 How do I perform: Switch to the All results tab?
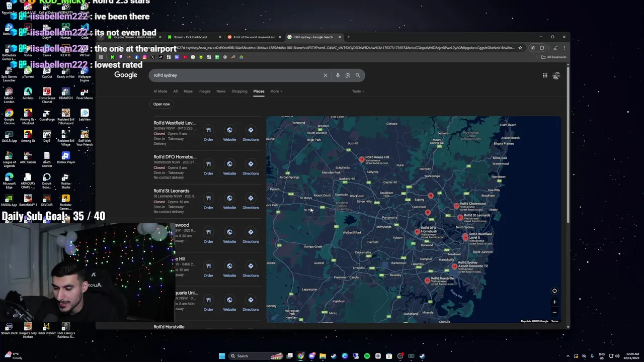click(x=175, y=91)
